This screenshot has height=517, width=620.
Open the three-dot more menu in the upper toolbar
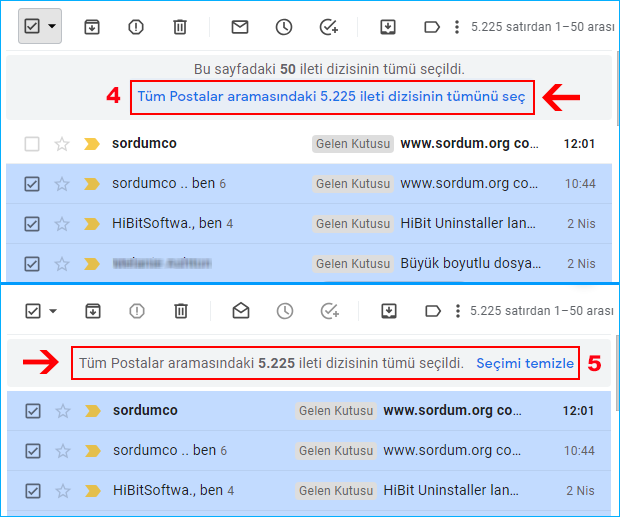[x=457, y=27]
